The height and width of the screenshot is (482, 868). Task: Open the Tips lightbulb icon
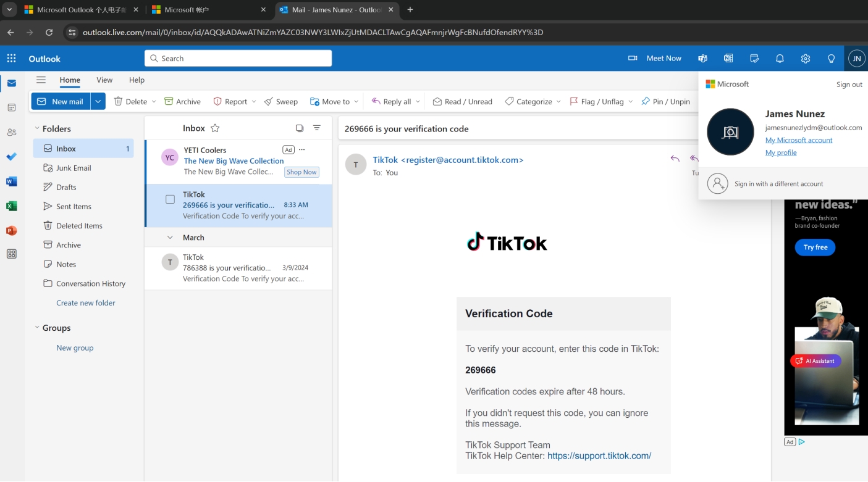pyautogui.click(x=831, y=58)
